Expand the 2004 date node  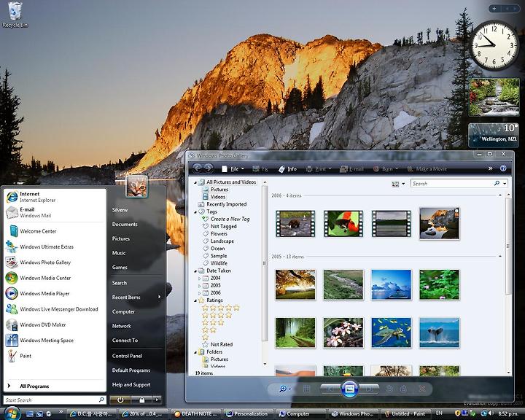(x=199, y=279)
